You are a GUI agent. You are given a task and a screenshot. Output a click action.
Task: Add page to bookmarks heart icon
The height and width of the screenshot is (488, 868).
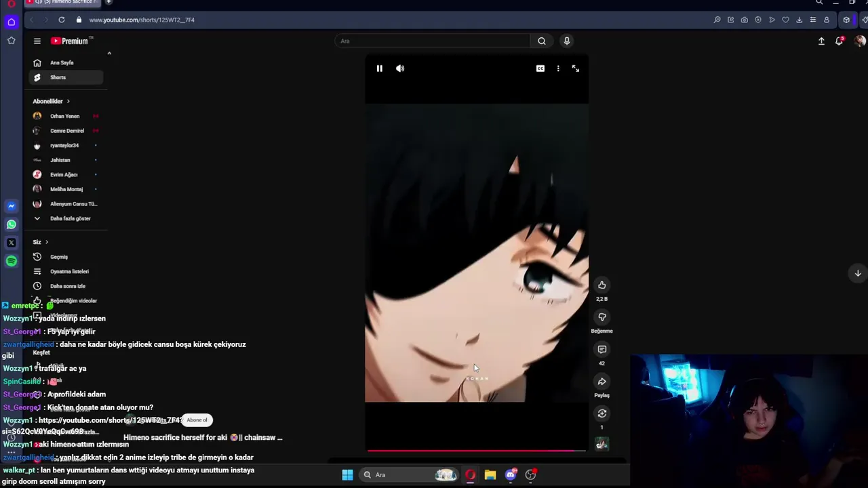(x=785, y=20)
